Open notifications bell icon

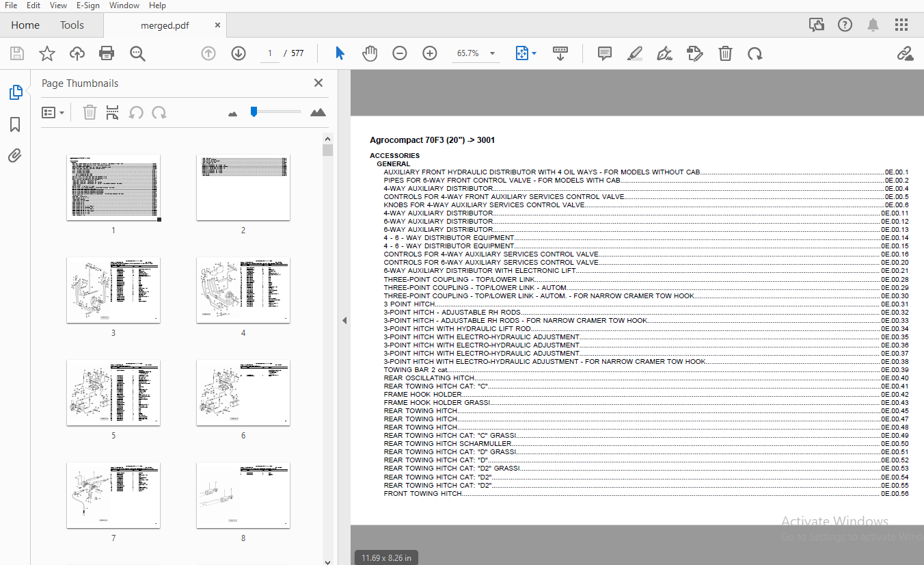click(873, 25)
